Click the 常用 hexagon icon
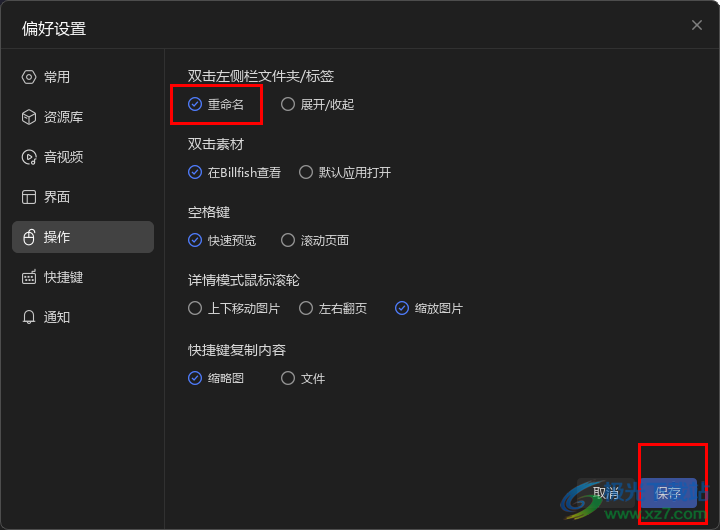The width and height of the screenshot is (720, 530). click(29, 77)
